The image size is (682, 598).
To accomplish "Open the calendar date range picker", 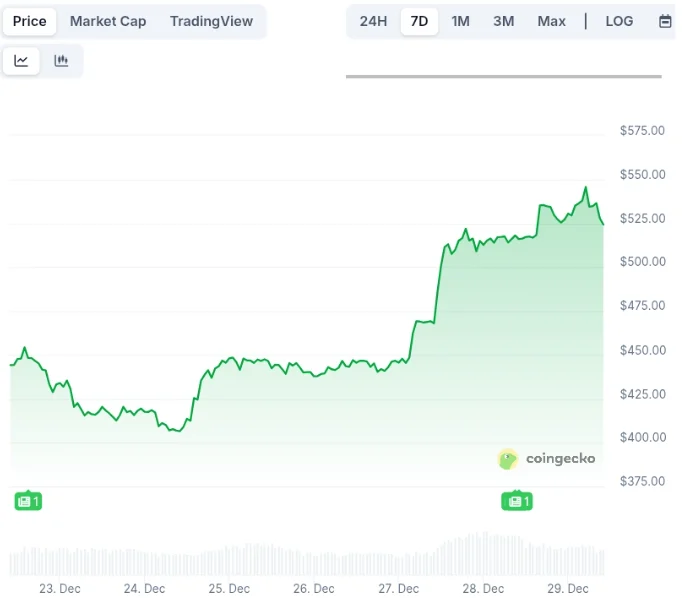I will tap(665, 21).
